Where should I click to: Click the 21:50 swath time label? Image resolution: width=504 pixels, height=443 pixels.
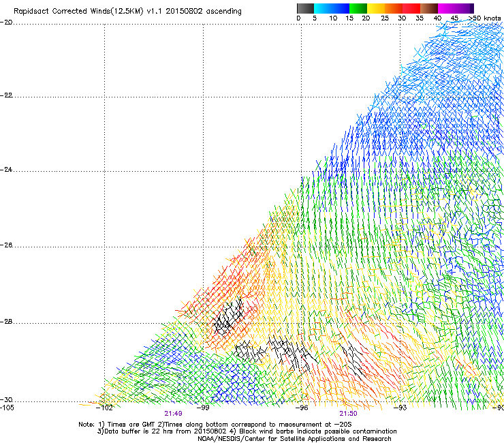point(348,414)
